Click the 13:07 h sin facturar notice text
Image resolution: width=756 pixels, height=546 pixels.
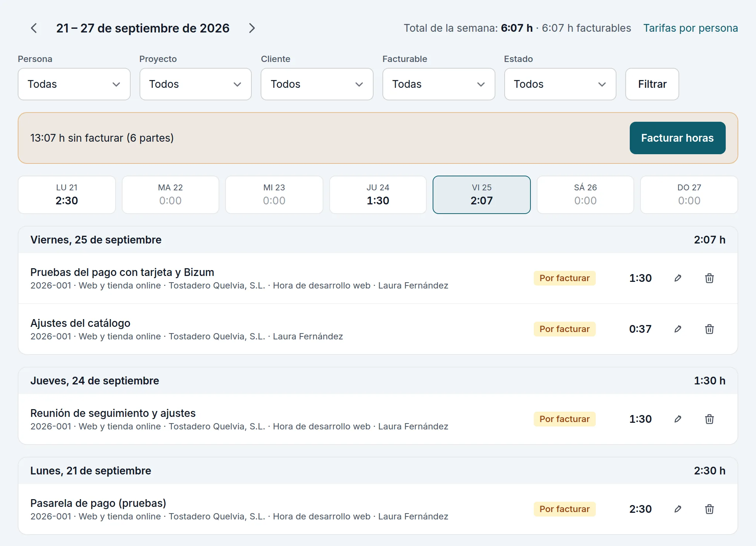[x=102, y=138]
